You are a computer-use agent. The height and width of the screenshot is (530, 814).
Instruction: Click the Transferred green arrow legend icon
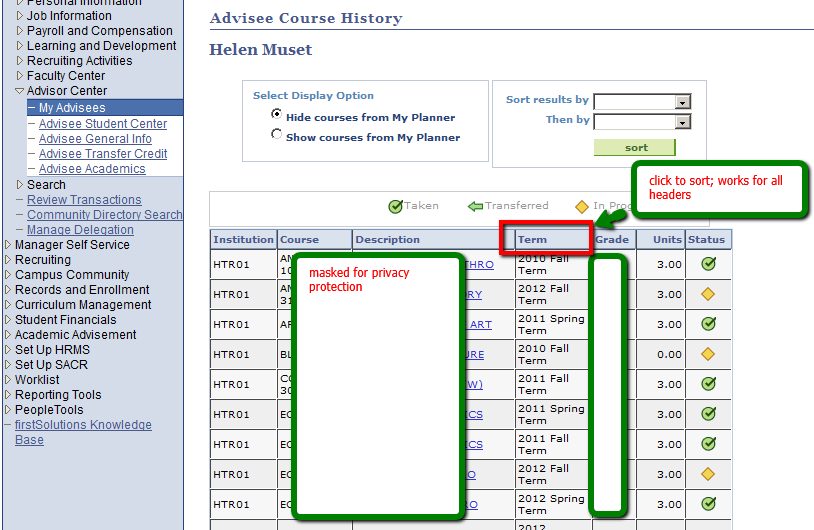(476, 207)
